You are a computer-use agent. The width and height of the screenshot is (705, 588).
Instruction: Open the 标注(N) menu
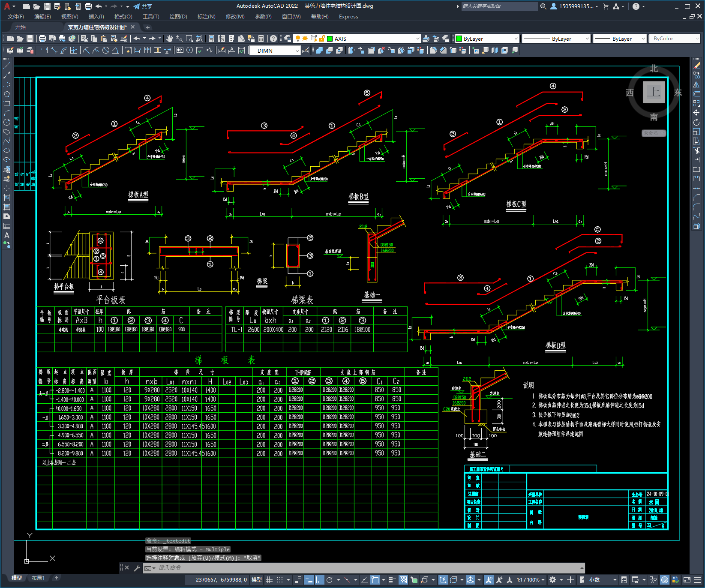point(206,17)
